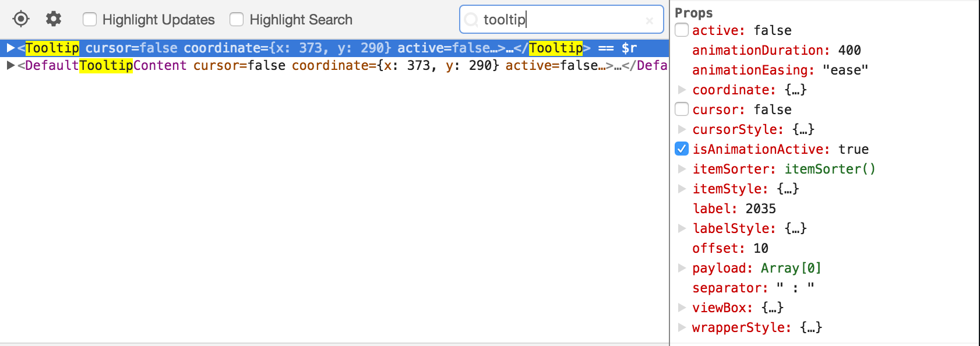Expand the itemStyle prop
Viewport: 980px width, 346px height.
[x=682, y=189]
